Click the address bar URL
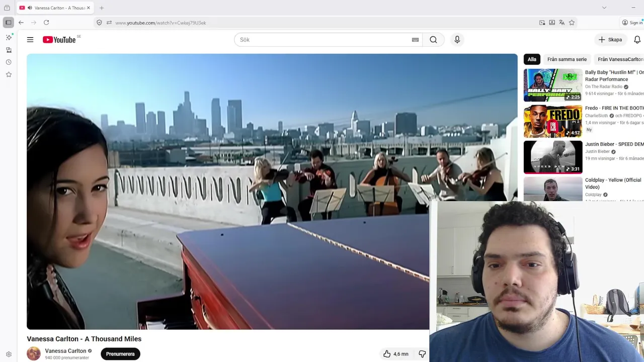 point(160,23)
